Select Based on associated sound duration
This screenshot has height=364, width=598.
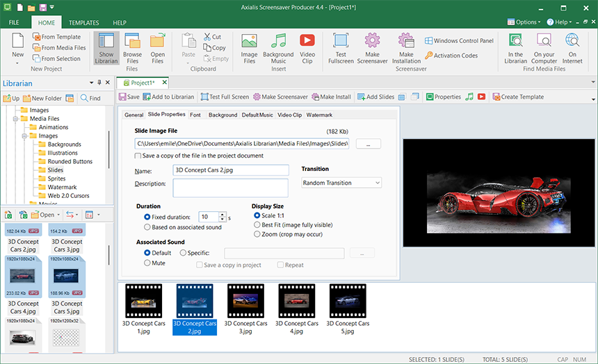[x=147, y=227]
